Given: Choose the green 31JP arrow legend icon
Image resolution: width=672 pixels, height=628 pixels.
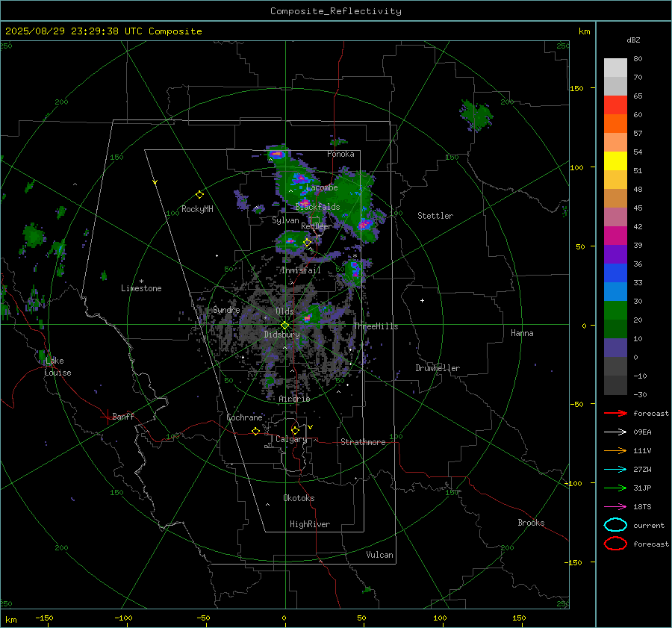Looking at the screenshot, I should tap(615, 488).
